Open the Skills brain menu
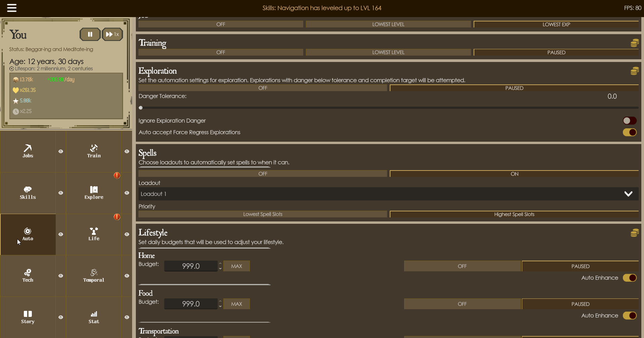644x338 pixels. coord(28,193)
